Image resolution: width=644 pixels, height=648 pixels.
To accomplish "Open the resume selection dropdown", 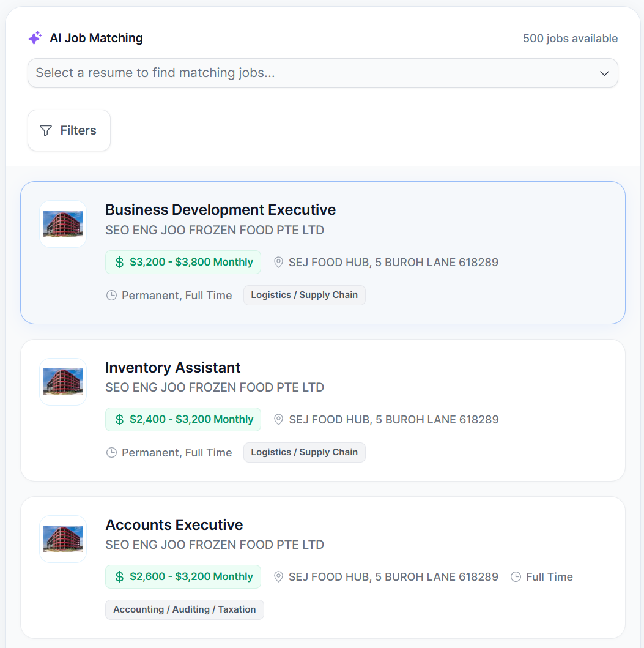I will tap(322, 73).
